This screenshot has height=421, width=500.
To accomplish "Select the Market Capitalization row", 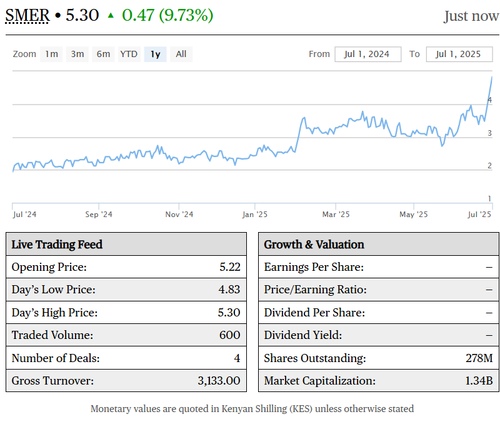I will click(x=379, y=381).
